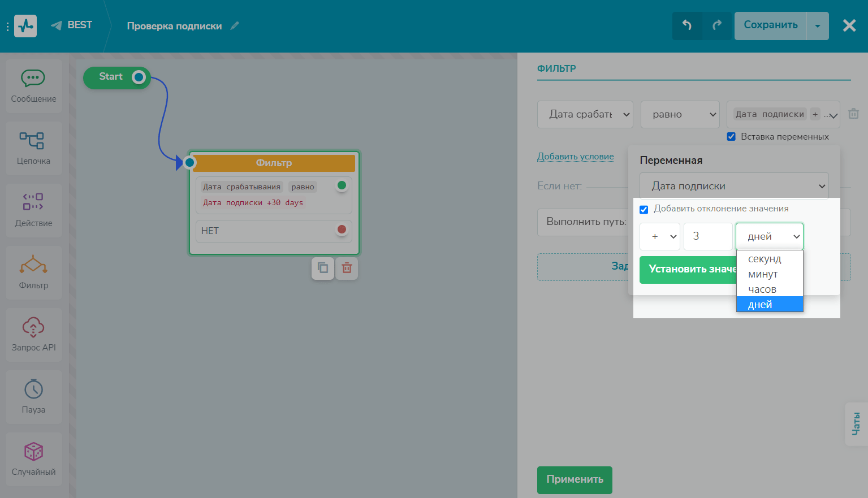Click the Добавить условие link

coord(575,157)
